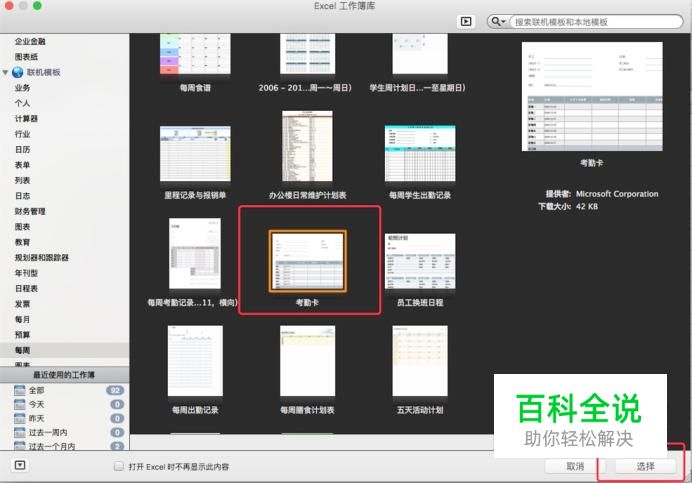Click the calendar icon next to 全部
Image resolution: width=692 pixels, height=483 pixels.
coord(19,390)
